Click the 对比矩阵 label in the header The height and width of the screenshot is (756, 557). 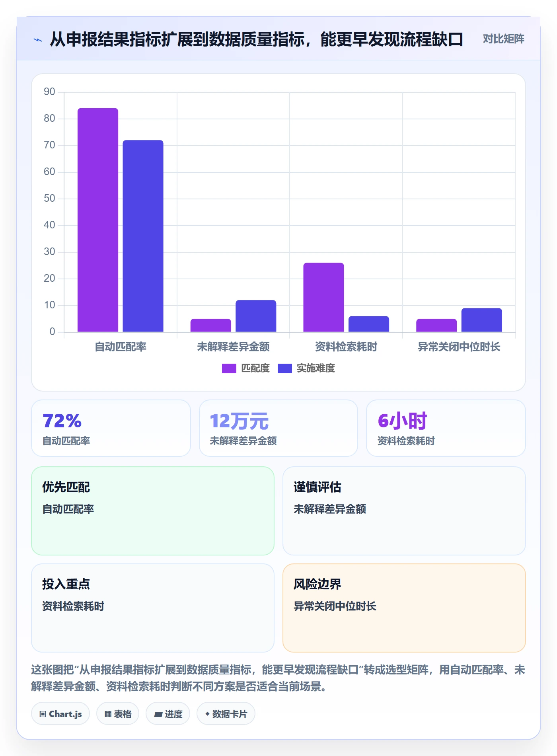503,39
